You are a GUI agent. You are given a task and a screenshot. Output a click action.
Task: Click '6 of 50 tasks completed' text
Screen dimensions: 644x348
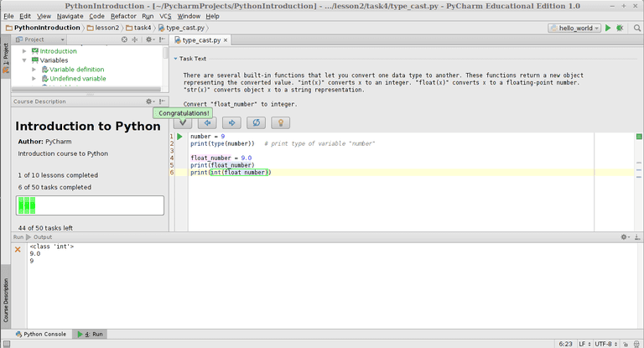click(55, 187)
